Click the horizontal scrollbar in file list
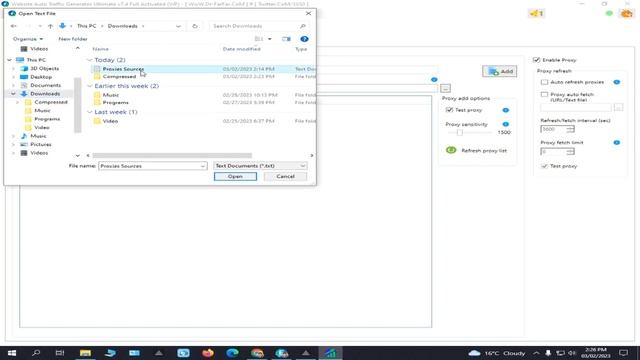640x360 pixels. click(x=172, y=156)
